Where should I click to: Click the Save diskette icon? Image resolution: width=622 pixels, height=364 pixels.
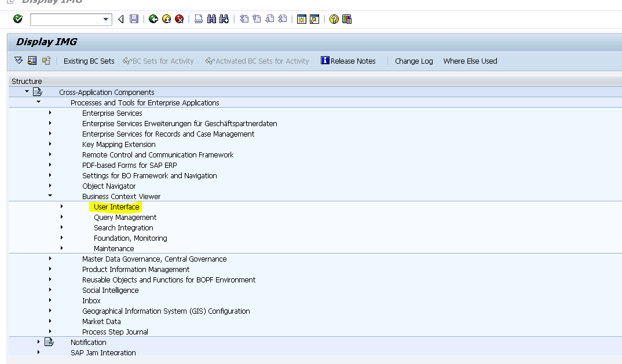pyautogui.click(x=134, y=20)
